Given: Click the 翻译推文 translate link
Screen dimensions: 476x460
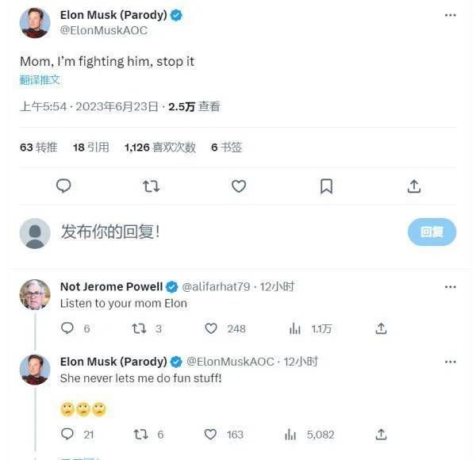Looking at the screenshot, I should (40, 80).
